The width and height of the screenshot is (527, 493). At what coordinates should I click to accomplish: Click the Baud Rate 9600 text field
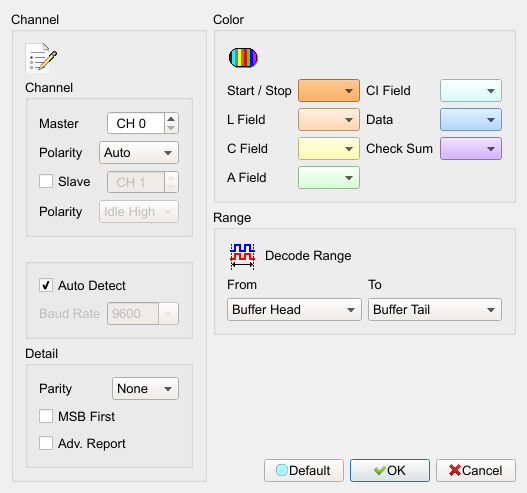pyautogui.click(x=133, y=314)
